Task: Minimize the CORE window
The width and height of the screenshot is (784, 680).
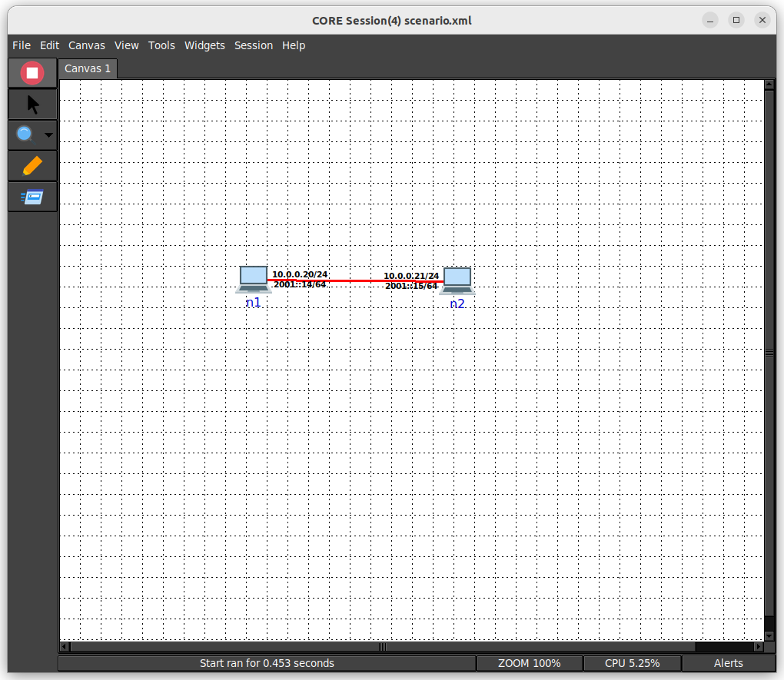Action: [x=710, y=21]
